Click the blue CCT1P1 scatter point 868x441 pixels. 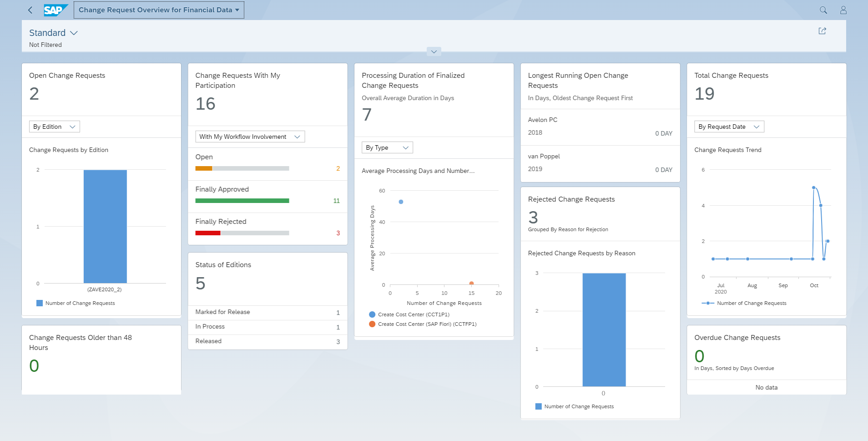pos(401,202)
